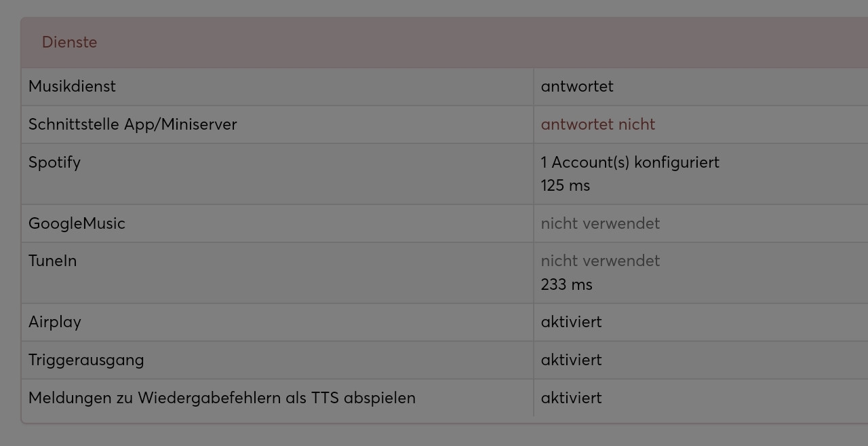Select the GoogleMusic service label
Screen dimensions: 868x446
point(77,223)
